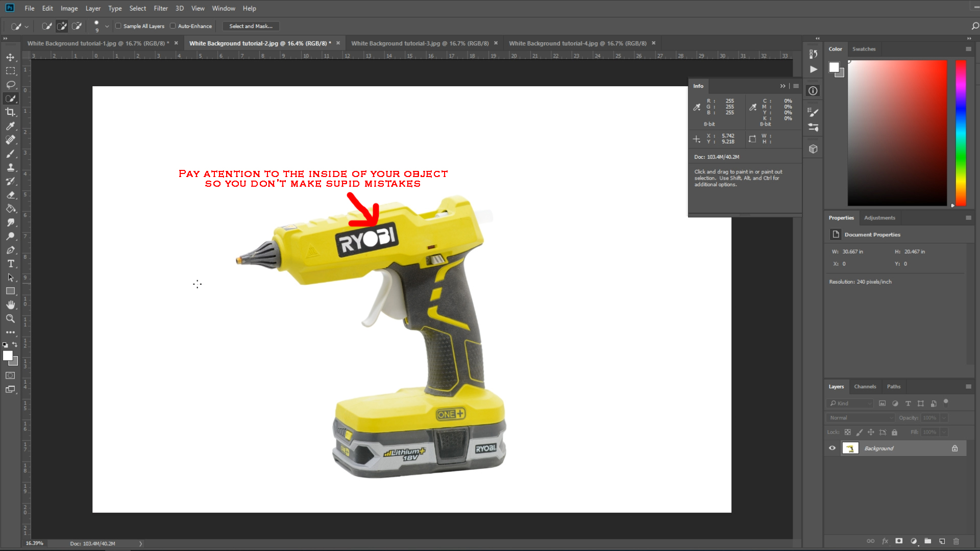The width and height of the screenshot is (980, 551).
Task: Pick the Eyedropper tool
Action: (x=10, y=126)
